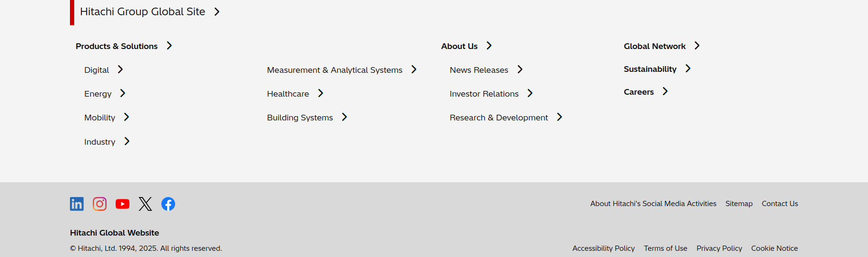Viewport: 868px width, 257px height.
Task: Open the Sitemap footer link
Action: coord(739,204)
